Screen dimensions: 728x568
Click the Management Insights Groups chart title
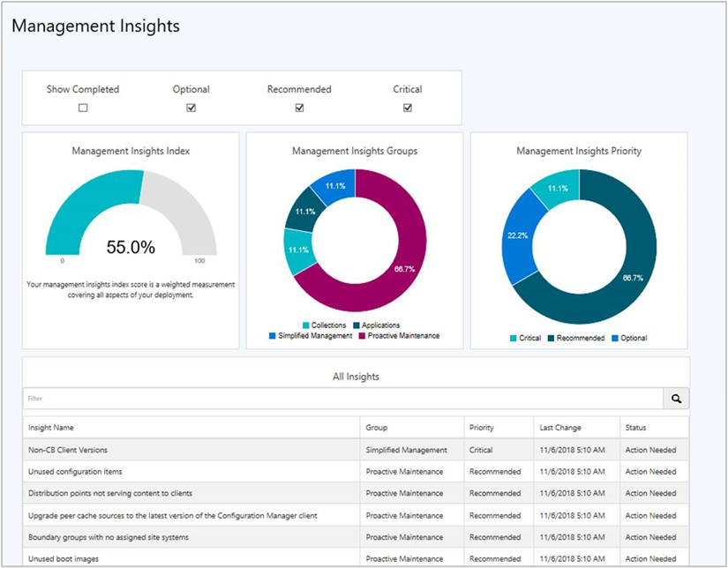tap(355, 151)
